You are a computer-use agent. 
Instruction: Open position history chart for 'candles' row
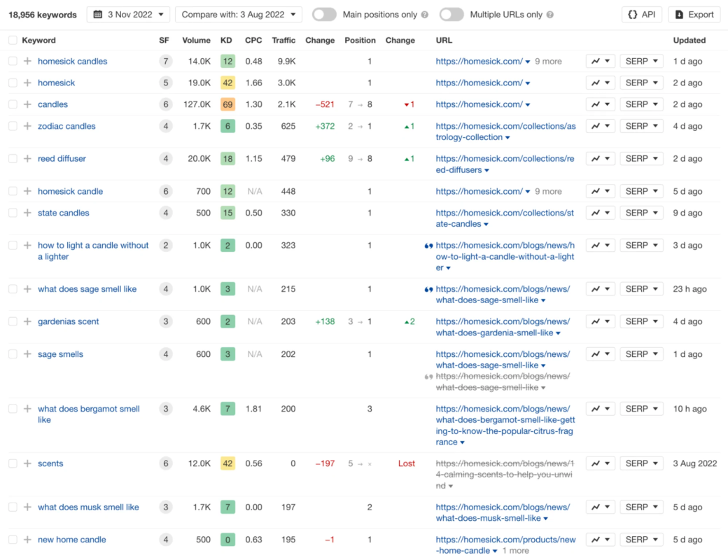(601, 104)
